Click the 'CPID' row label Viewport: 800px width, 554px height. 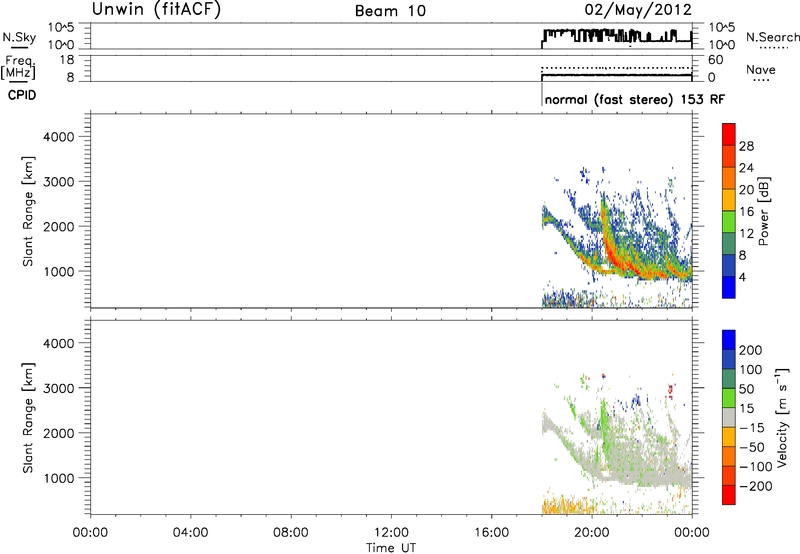pyautogui.click(x=22, y=95)
